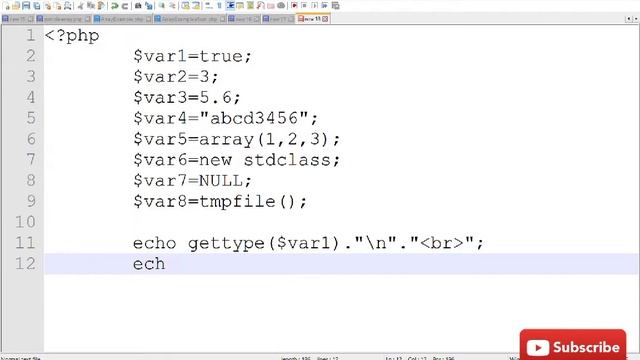The image size is (640, 360).
Task: Toggle the Document Map panel icon
Action: point(250,6)
